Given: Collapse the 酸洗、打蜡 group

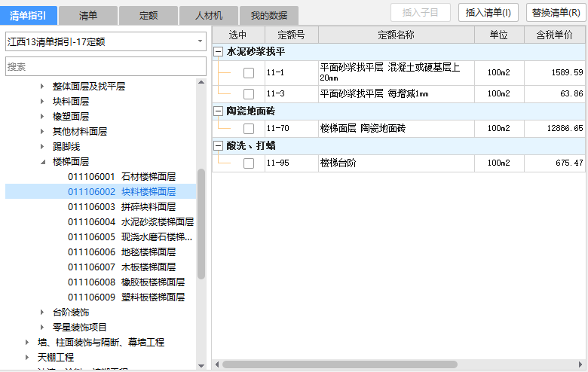Looking at the screenshot, I should point(219,146).
